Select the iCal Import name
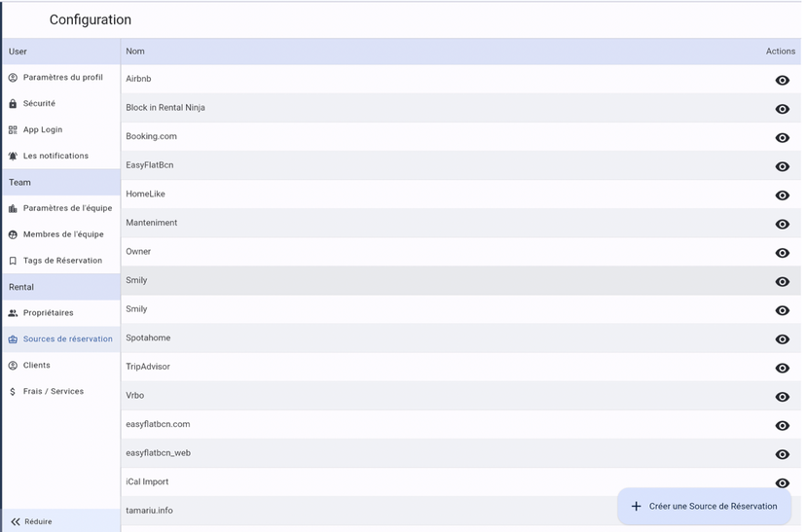Screen dimensions: 806x532 tap(147, 481)
